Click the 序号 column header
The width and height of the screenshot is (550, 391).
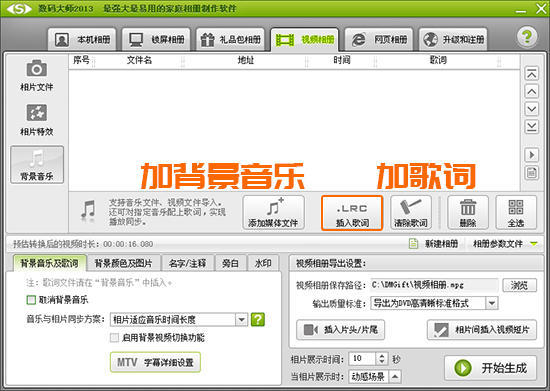pyautogui.click(x=81, y=60)
